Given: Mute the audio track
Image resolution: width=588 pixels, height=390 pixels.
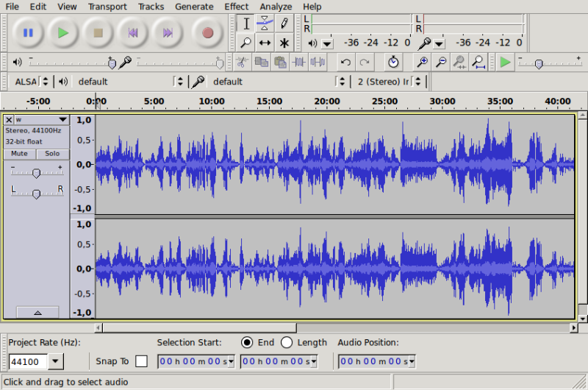Looking at the screenshot, I should click(20, 154).
